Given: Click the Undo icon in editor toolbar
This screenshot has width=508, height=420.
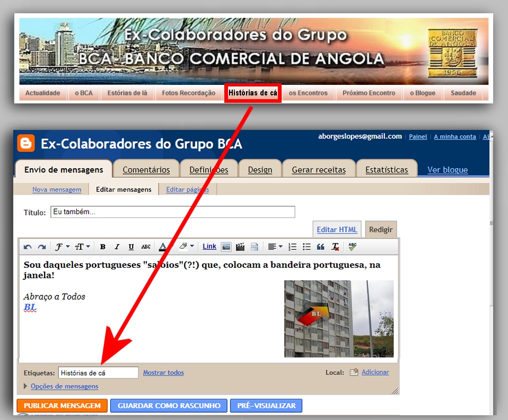Looking at the screenshot, I should pyautogui.click(x=28, y=247).
